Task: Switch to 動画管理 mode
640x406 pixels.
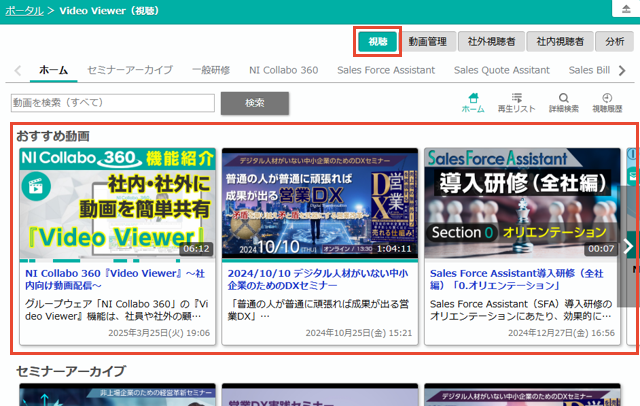Action: pos(427,42)
